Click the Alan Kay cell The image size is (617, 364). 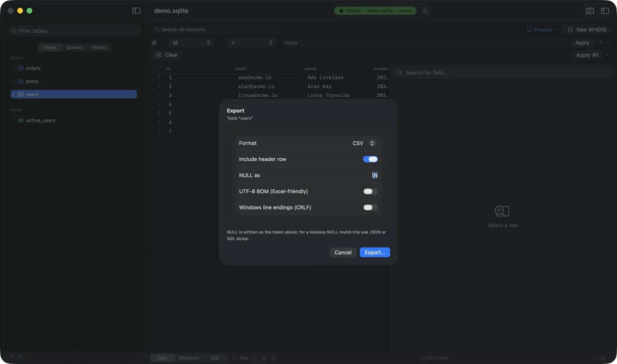319,86
